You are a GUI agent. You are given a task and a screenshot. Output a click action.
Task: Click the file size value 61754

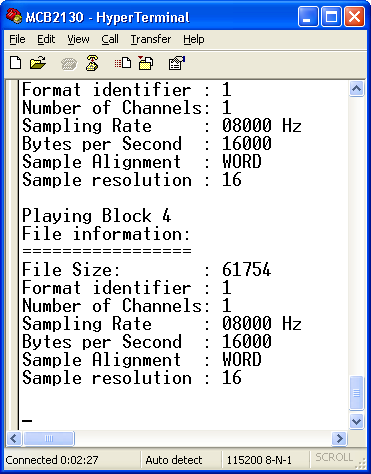click(x=246, y=269)
